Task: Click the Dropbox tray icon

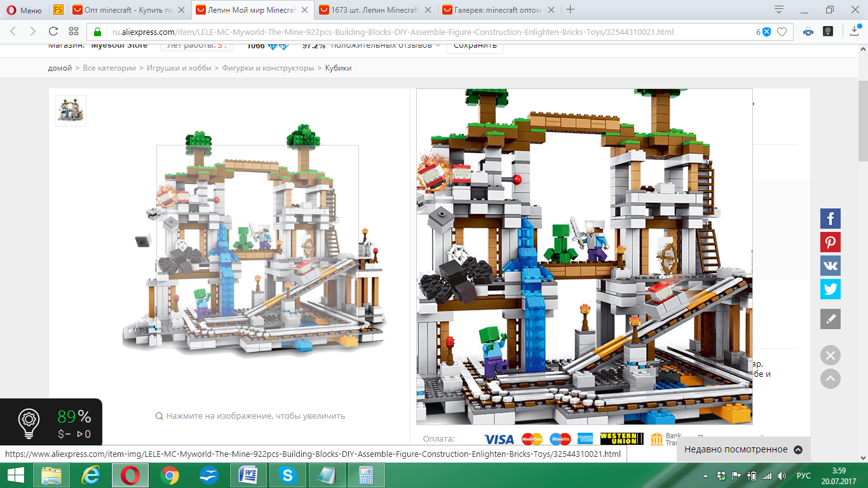Action: pos(721,476)
